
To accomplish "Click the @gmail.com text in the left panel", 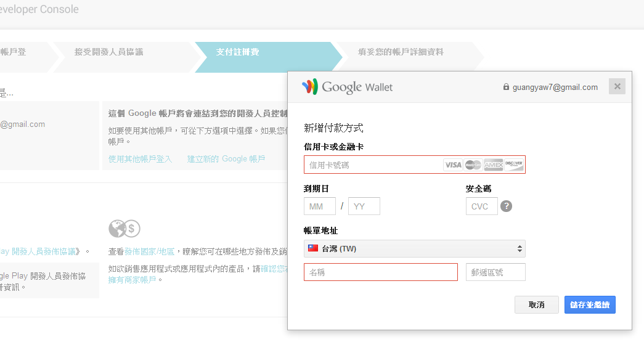I will (23, 124).
